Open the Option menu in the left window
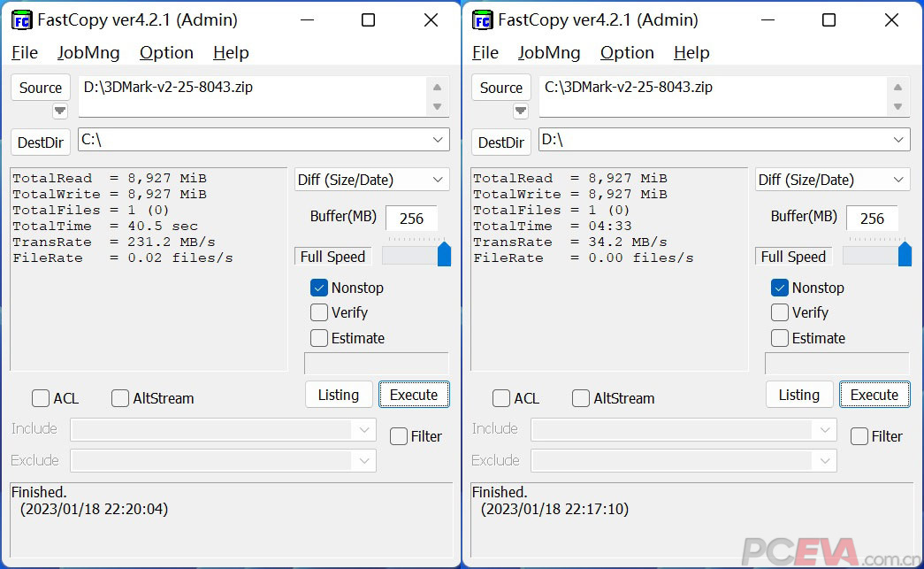The width and height of the screenshot is (924, 569). point(166,53)
